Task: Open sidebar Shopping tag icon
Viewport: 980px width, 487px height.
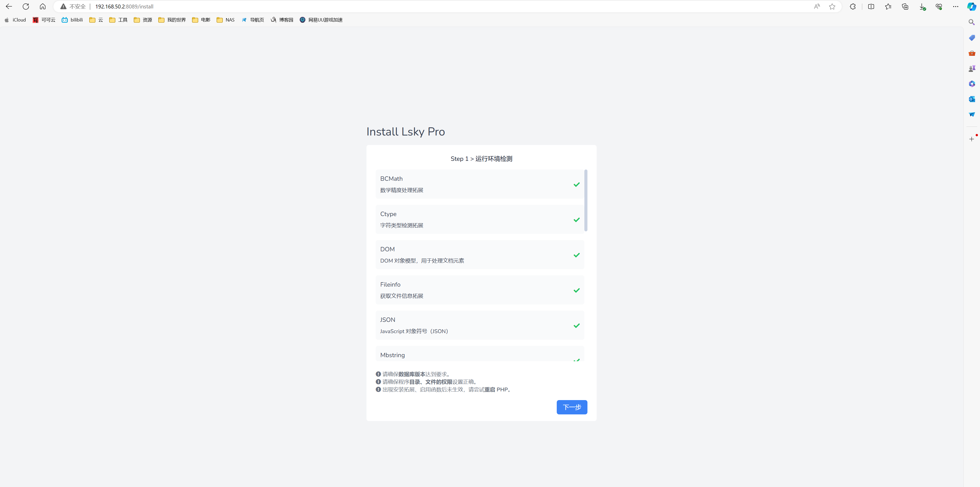Action: click(972, 38)
